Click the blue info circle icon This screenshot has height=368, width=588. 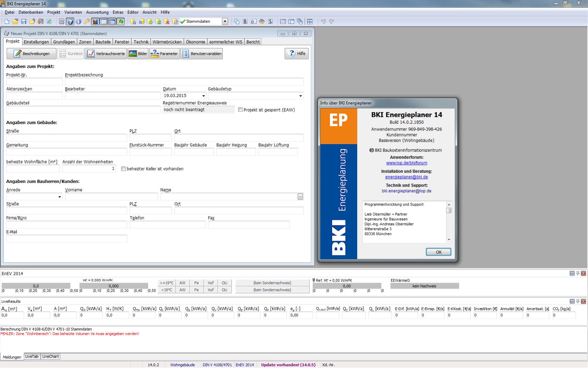pos(78,21)
